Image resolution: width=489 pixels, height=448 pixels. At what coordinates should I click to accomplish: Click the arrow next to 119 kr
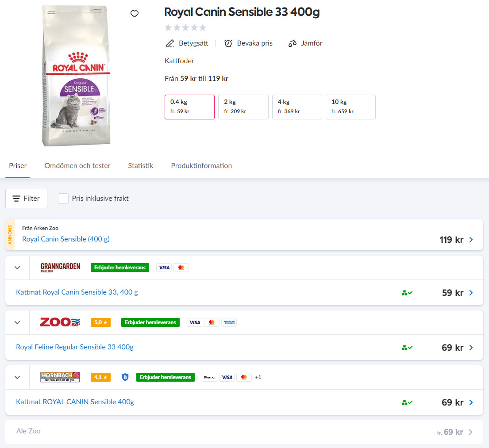pyautogui.click(x=471, y=240)
